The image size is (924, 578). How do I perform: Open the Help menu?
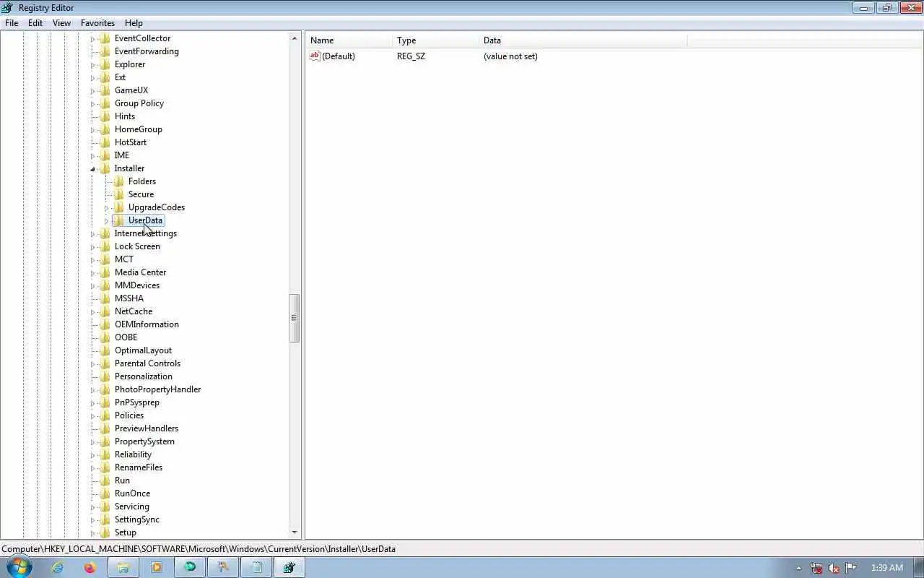[134, 22]
